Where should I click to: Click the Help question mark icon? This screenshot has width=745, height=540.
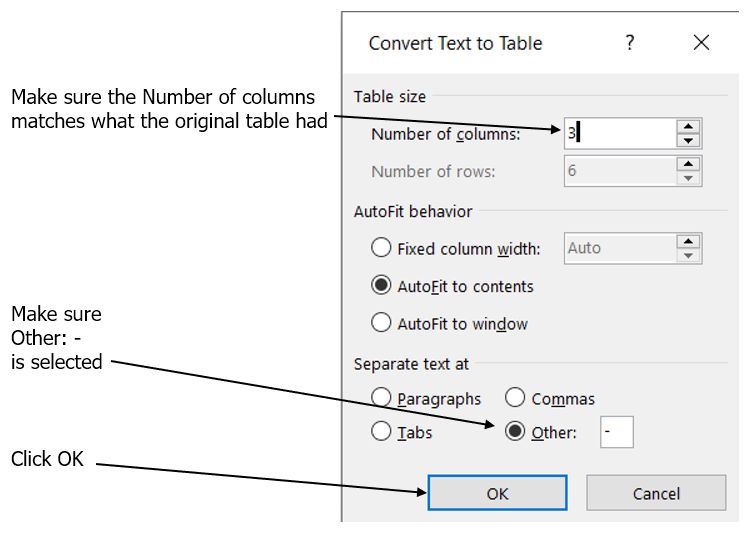pyautogui.click(x=630, y=43)
